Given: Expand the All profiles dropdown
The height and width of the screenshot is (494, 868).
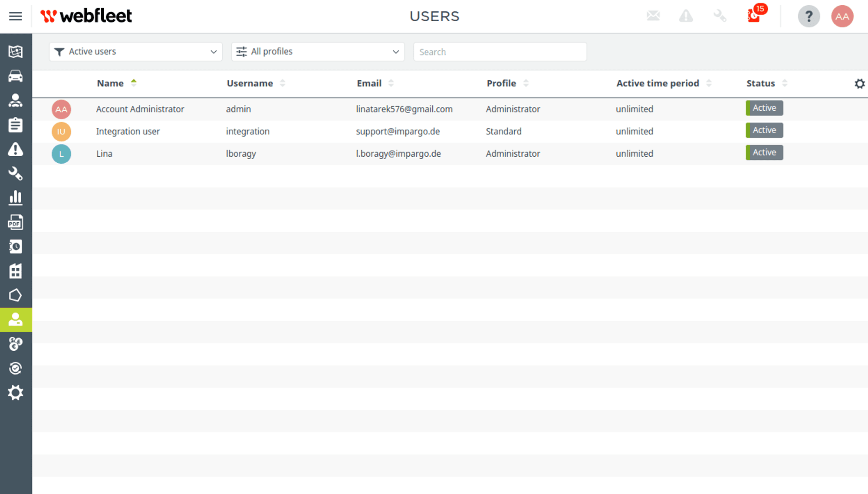Looking at the screenshot, I should tap(318, 52).
